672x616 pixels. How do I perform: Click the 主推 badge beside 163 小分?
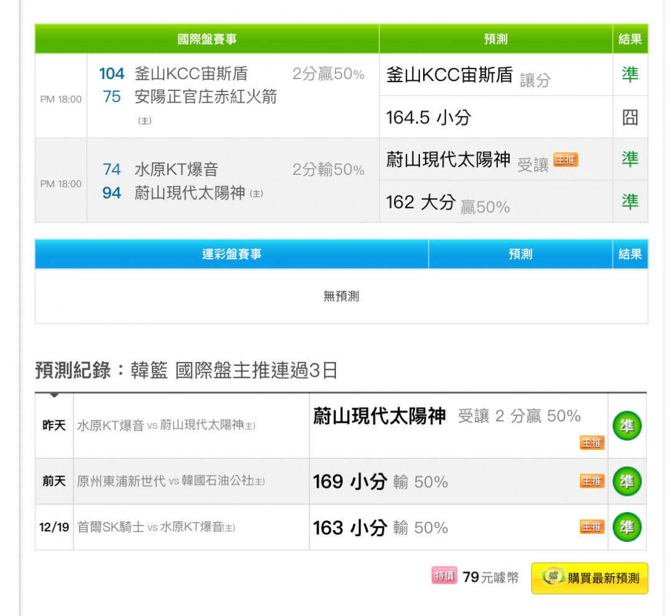592,527
